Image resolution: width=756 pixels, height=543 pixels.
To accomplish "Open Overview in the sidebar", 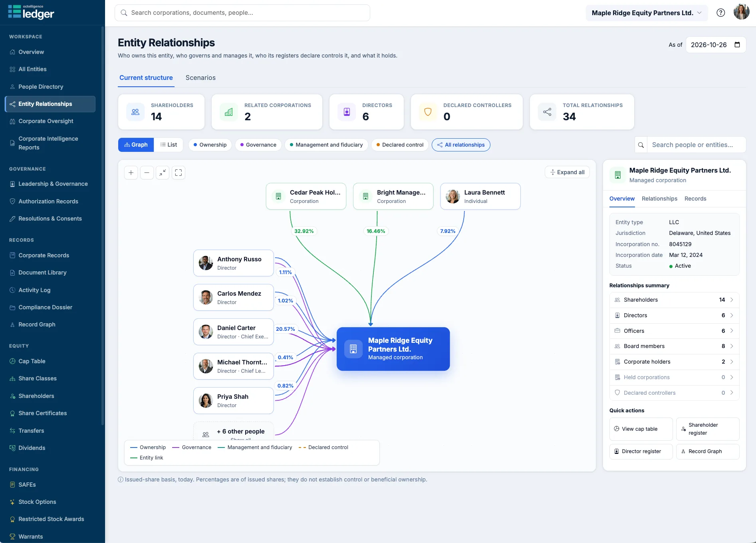I will click(x=50, y=52).
